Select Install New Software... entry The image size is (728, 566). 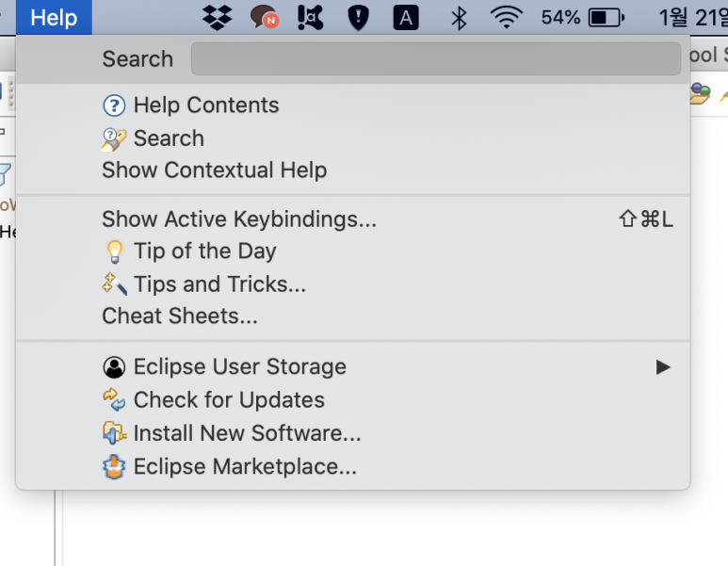(x=353, y=433)
